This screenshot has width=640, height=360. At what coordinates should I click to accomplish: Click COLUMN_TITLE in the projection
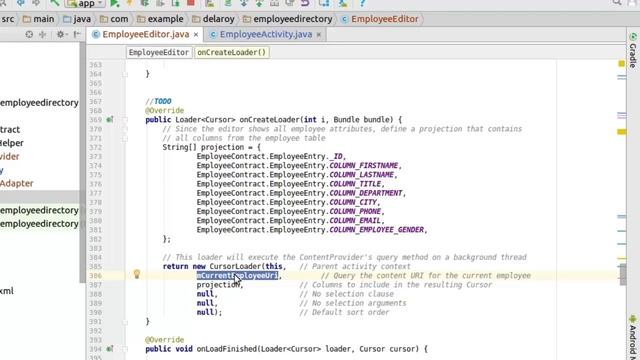(355, 184)
